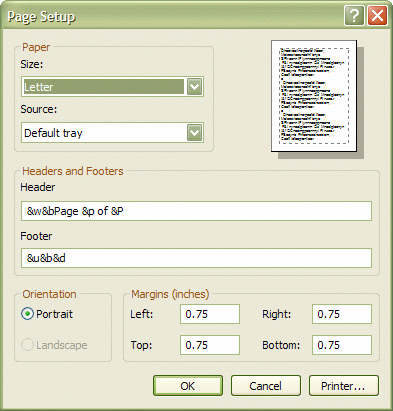The image size is (393, 411).
Task: Click the Portrait label text
Action: pyautogui.click(x=54, y=314)
